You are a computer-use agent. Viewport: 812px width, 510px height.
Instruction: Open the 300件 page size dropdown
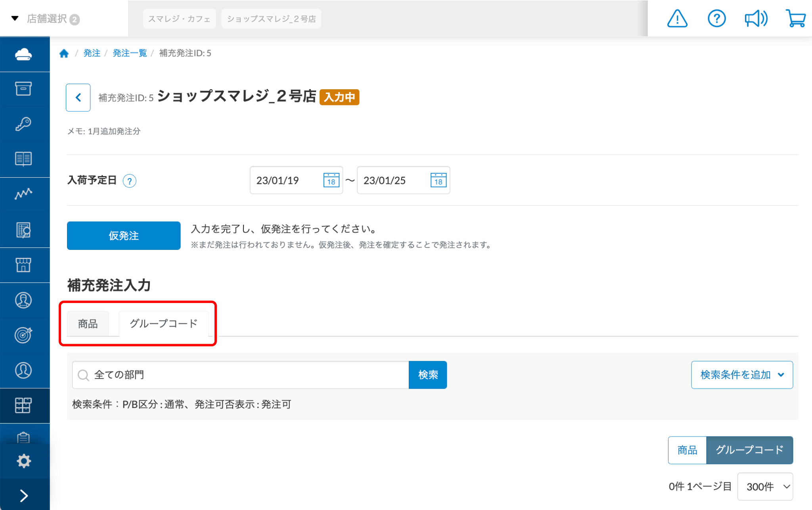click(x=765, y=486)
